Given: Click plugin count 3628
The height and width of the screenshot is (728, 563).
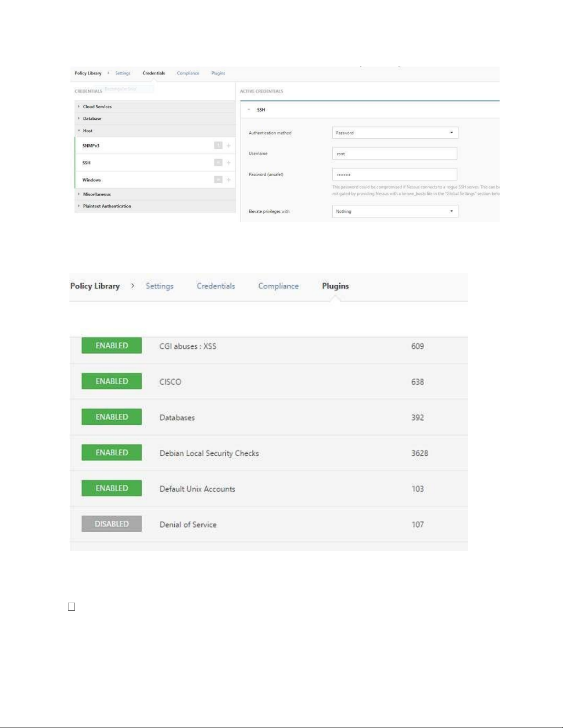Looking at the screenshot, I should [420, 453].
